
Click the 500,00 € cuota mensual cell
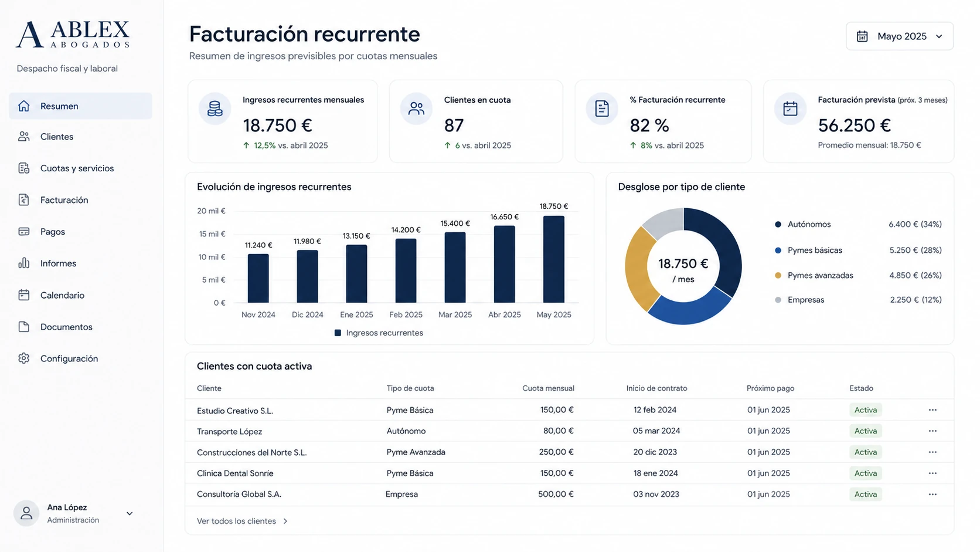point(556,495)
